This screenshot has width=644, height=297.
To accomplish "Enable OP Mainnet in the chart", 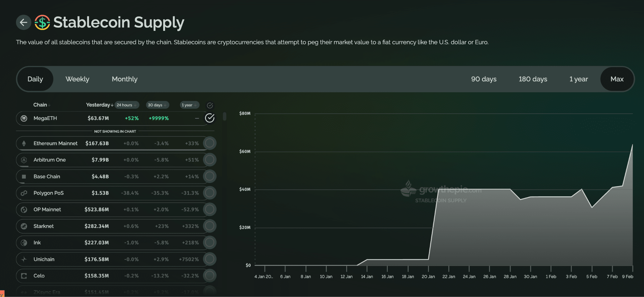I will click(x=209, y=209).
